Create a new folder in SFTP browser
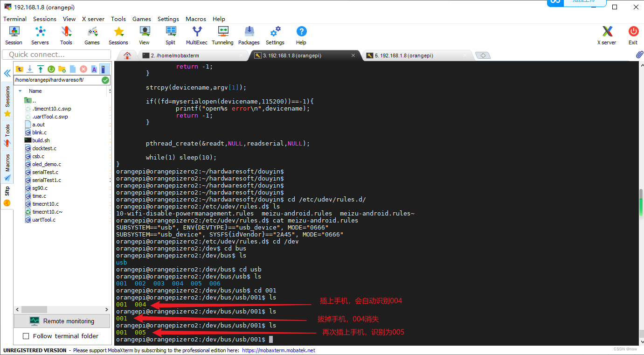The image size is (644, 355). point(61,69)
